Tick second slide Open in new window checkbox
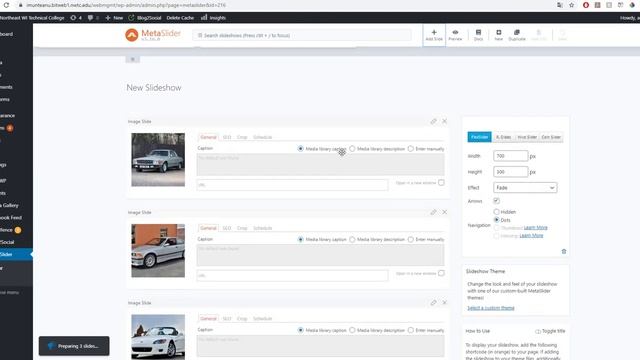640x360 pixels. point(441,273)
